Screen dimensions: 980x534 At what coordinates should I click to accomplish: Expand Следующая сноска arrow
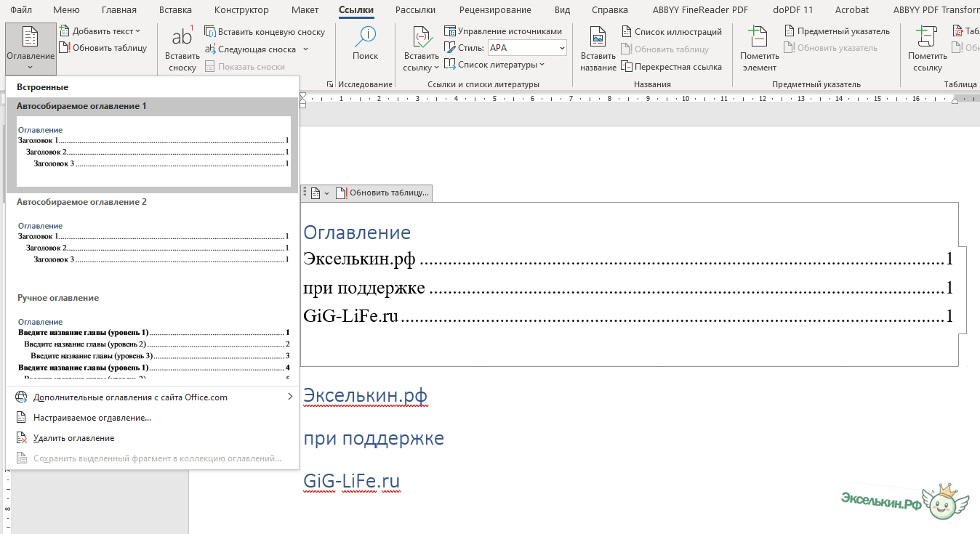(305, 49)
